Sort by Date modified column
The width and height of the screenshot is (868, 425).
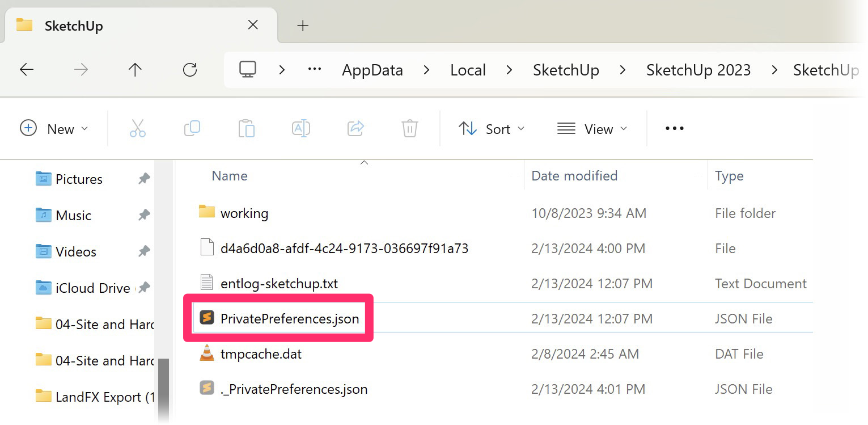pos(574,176)
